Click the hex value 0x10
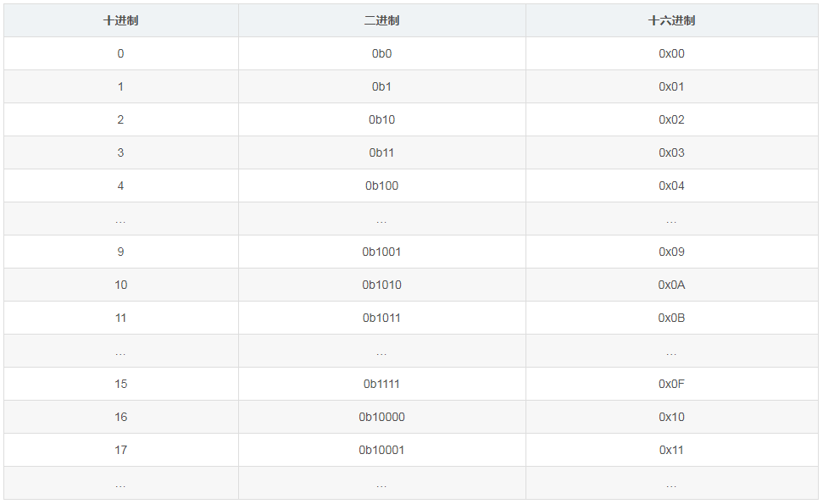This screenshot has height=504, width=823. click(671, 417)
